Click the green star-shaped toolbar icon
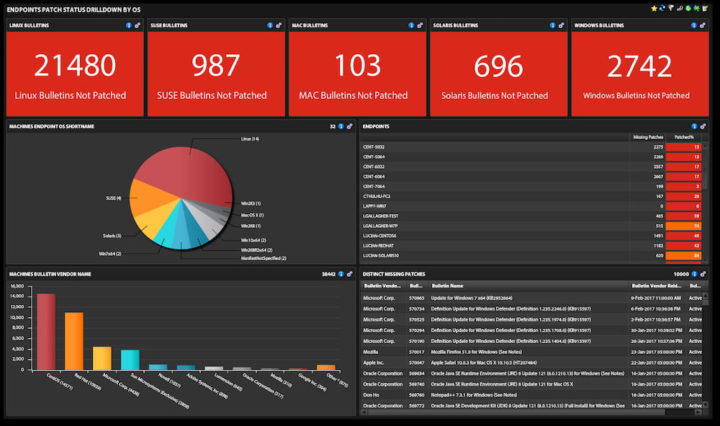The width and height of the screenshot is (720, 426). click(x=697, y=8)
